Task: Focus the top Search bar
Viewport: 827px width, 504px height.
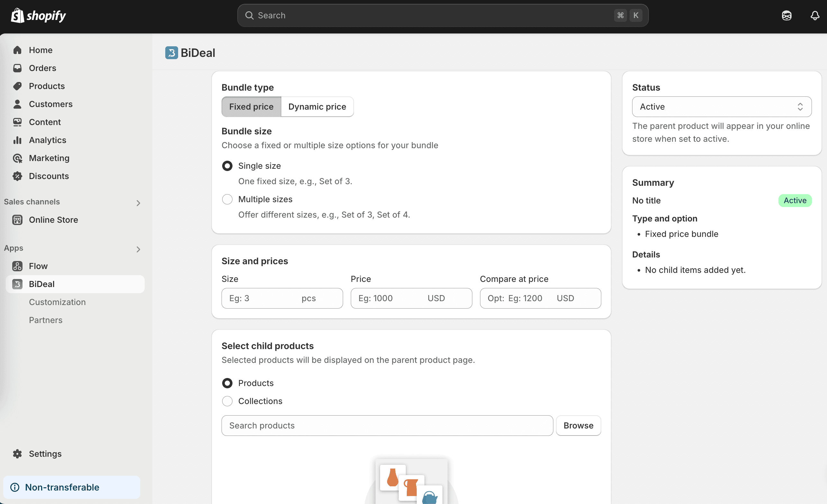Action: pos(443,15)
